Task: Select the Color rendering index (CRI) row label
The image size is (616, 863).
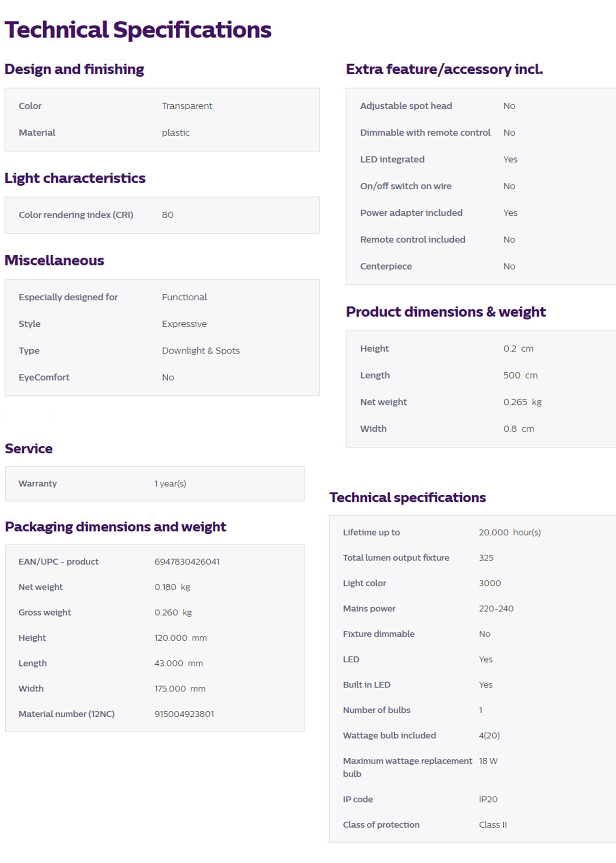Action: pyautogui.click(x=76, y=215)
